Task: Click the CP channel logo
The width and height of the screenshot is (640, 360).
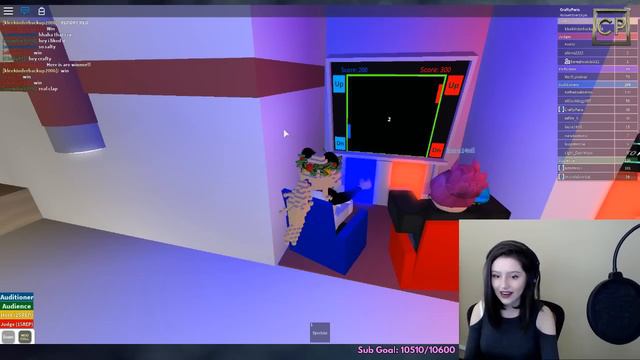Action: (x=611, y=27)
